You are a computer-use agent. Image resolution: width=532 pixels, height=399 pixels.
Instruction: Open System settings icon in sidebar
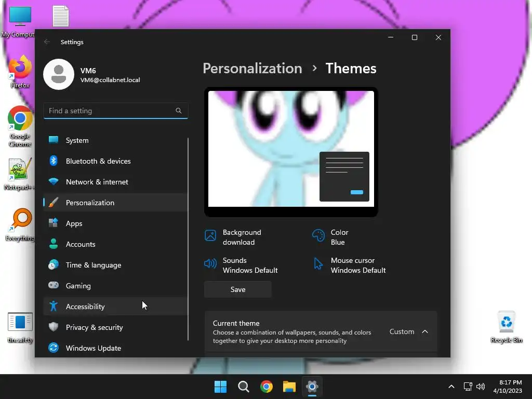pyautogui.click(x=54, y=140)
